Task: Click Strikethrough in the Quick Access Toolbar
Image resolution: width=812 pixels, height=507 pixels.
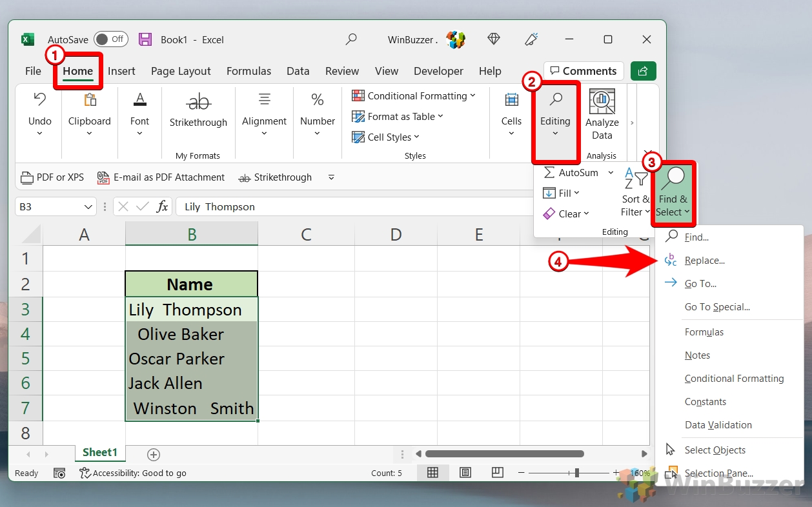Action: (275, 177)
